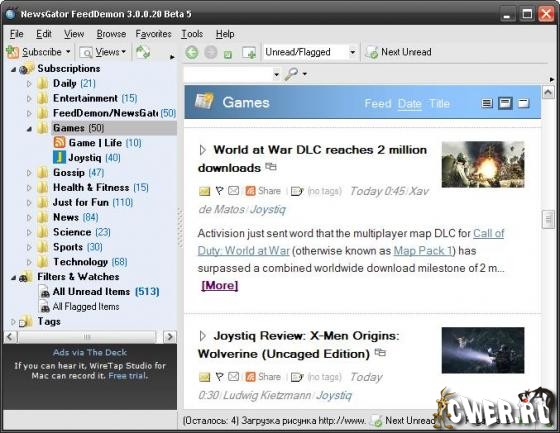Sort newspaper by Date

point(409,104)
